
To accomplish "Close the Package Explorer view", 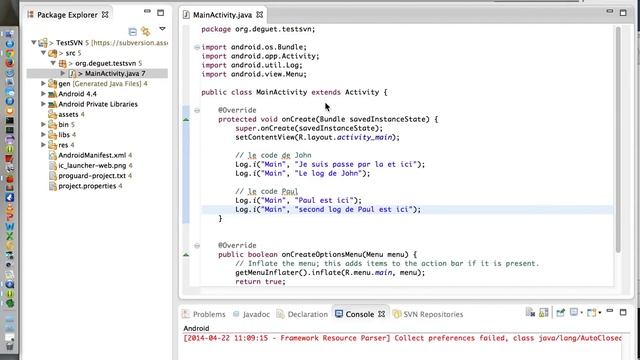I will click(x=105, y=15).
